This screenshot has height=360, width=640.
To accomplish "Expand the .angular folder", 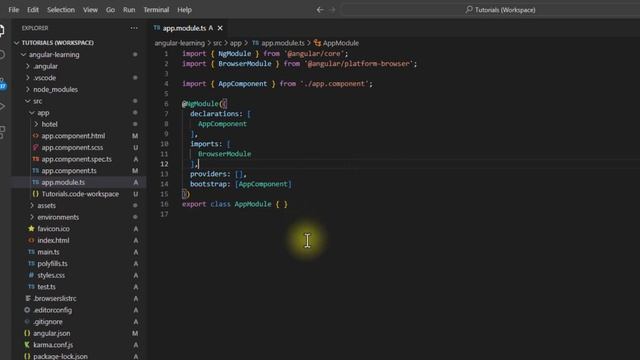I will [x=45, y=66].
